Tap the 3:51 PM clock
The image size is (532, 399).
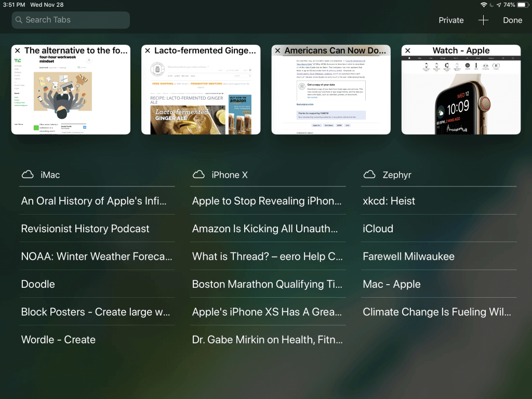pos(14,5)
